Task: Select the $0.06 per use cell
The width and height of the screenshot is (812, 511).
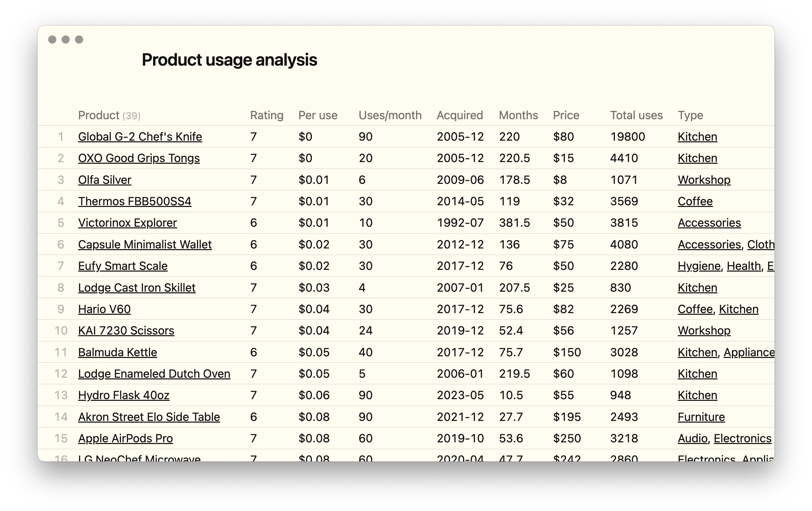Action: point(314,395)
